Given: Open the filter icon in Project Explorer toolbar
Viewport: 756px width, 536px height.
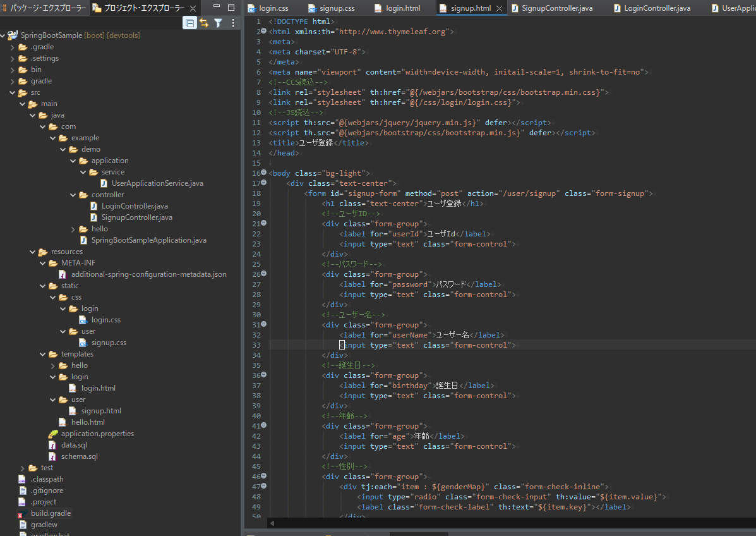Looking at the screenshot, I should 218,23.
